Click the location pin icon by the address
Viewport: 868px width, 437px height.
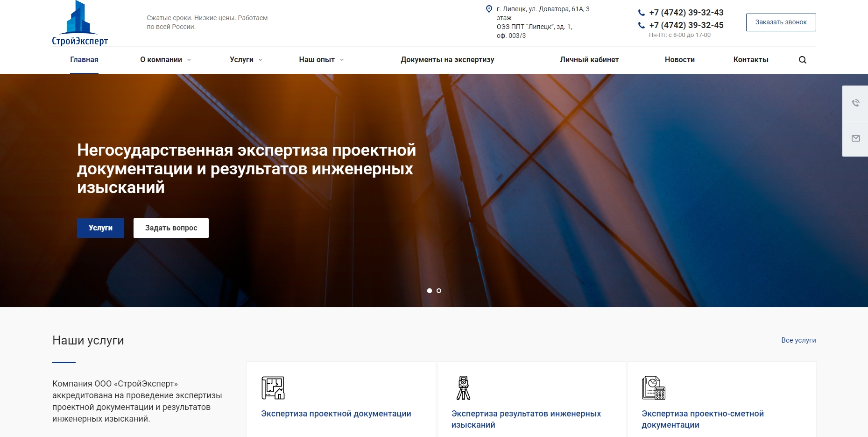click(489, 9)
